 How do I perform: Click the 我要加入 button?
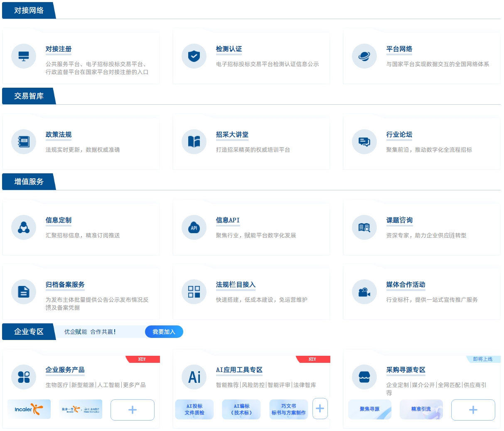tap(164, 332)
